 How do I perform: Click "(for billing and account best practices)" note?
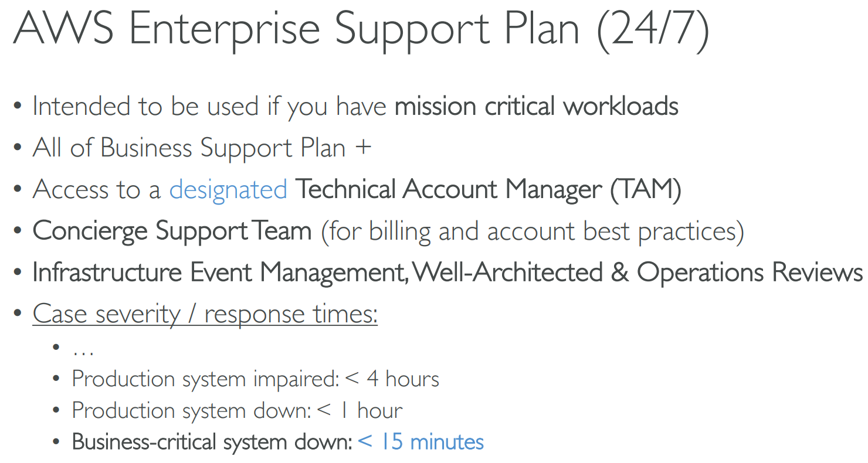(x=533, y=231)
